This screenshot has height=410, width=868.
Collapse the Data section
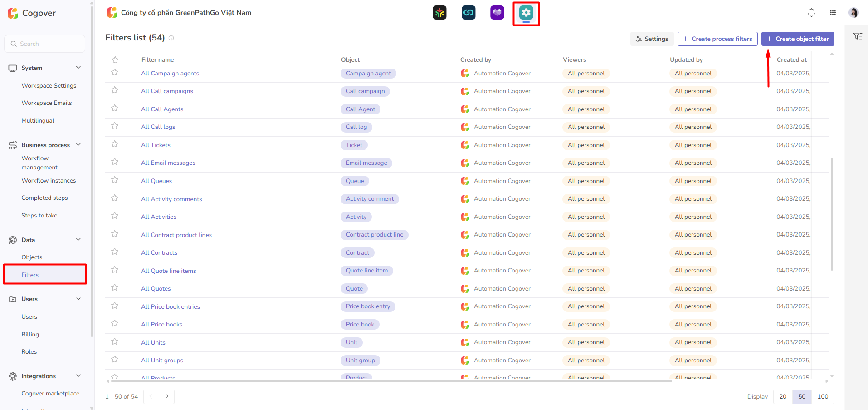tap(78, 240)
